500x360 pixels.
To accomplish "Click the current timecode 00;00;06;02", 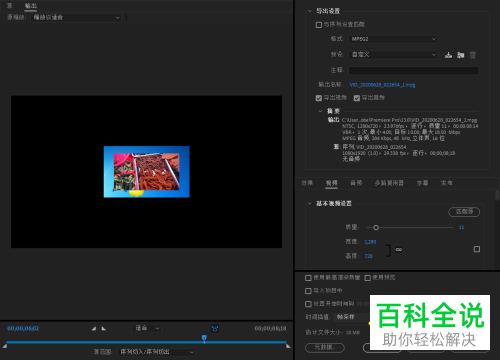I will tap(23, 328).
